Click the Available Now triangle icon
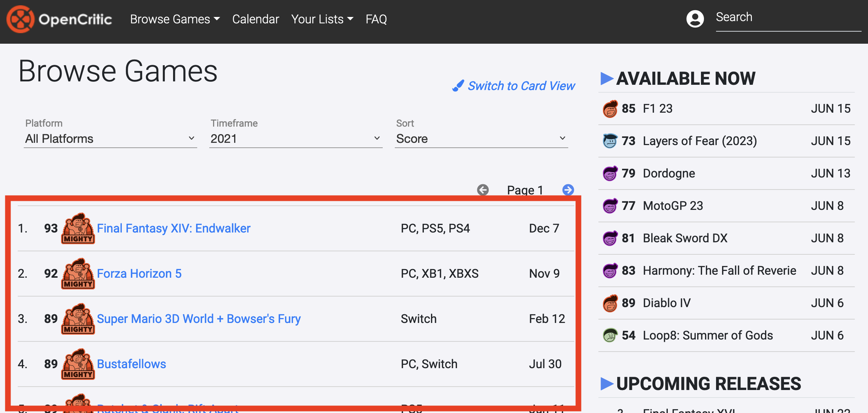868x413 pixels. (607, 78)
